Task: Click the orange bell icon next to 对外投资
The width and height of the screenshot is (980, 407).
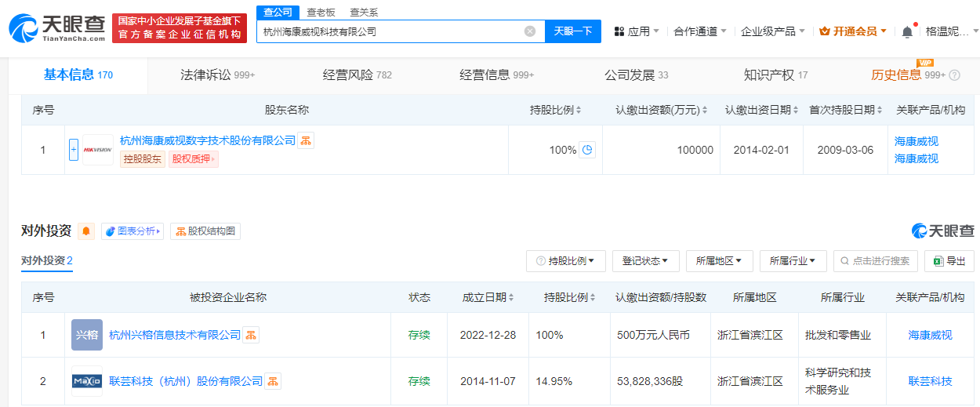Action: point(86,231)
